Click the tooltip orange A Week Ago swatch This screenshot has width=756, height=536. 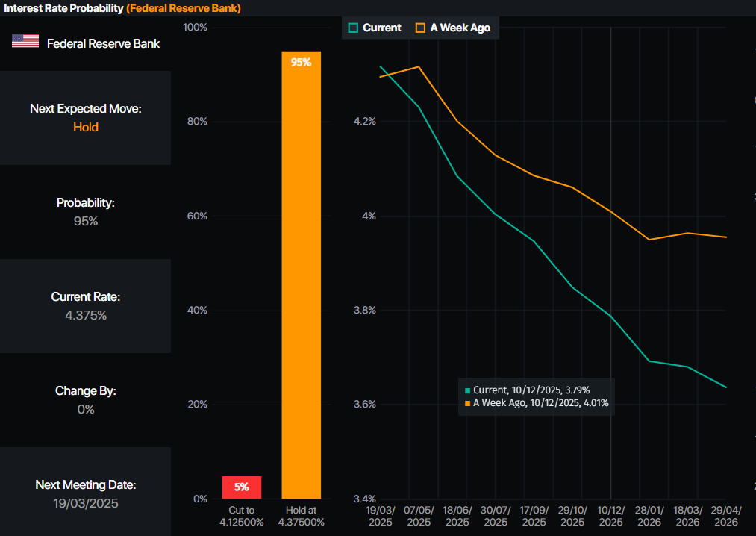click(x=467, y=403)
